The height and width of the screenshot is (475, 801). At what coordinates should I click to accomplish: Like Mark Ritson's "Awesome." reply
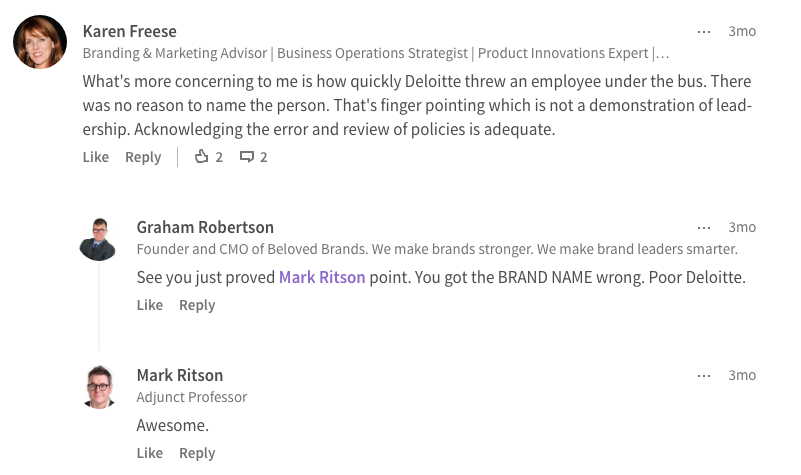150,453
